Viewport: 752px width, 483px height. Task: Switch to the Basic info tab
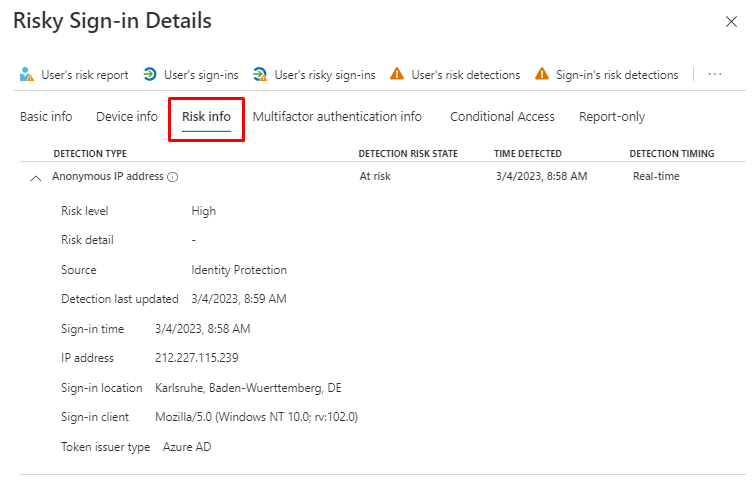[x=46, y=117]
